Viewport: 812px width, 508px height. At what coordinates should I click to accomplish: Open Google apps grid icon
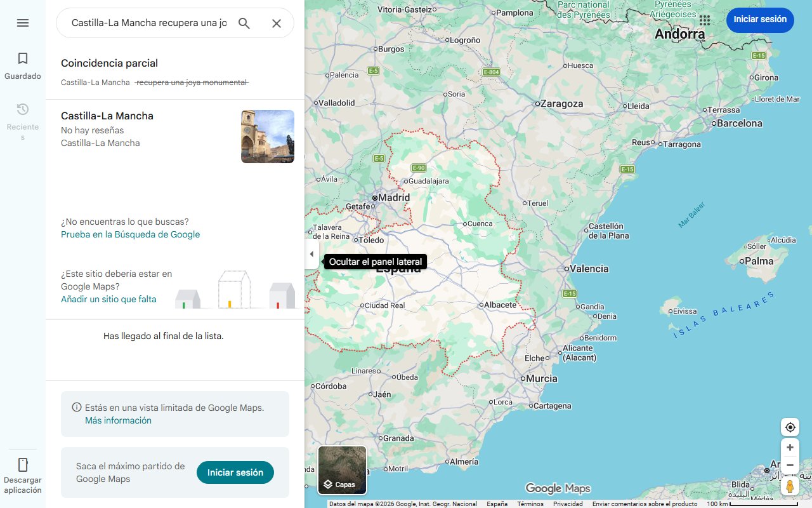(x=704, y=20)
